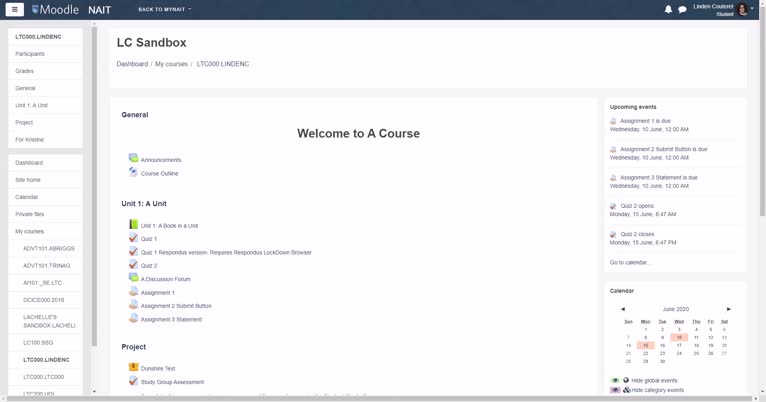Open the messages chat bubble icon
766x402 pixels.
[x=682, y=9]
